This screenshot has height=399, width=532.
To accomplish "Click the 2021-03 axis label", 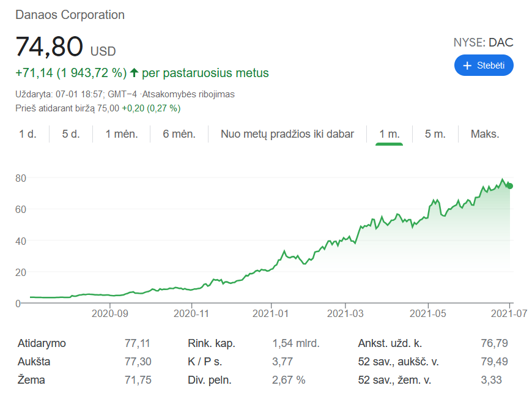I will click(345, 313).
